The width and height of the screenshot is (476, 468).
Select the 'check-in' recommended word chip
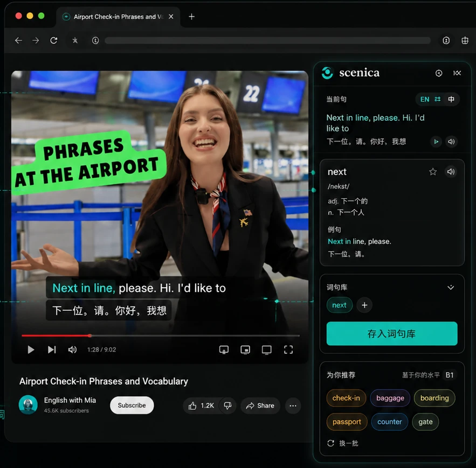click(346, 398)
